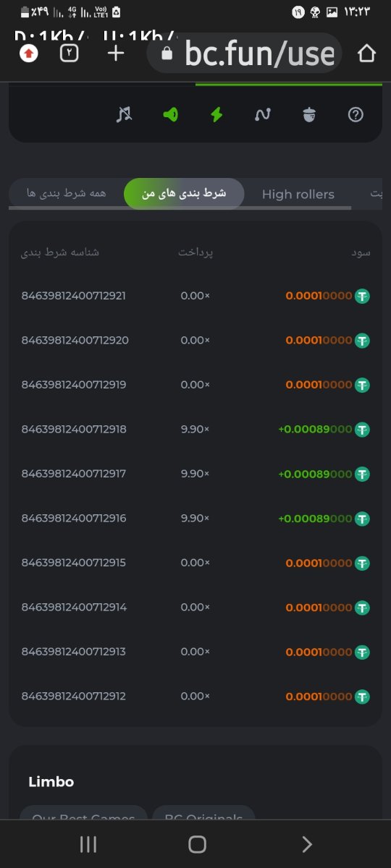
Task: Open the trend graph icon
Action: coord(262,114)
